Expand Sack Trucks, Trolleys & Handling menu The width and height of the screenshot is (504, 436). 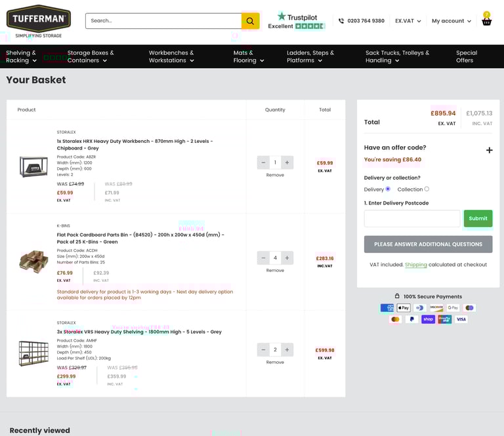click(x=397, y=56)
